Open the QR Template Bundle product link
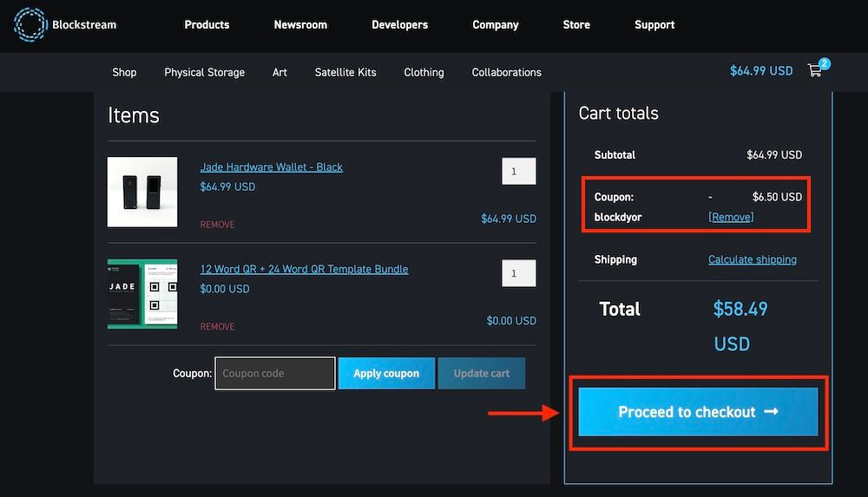Image resolution: width=868 pixels, height=497 pixels. tap(304, 269)
